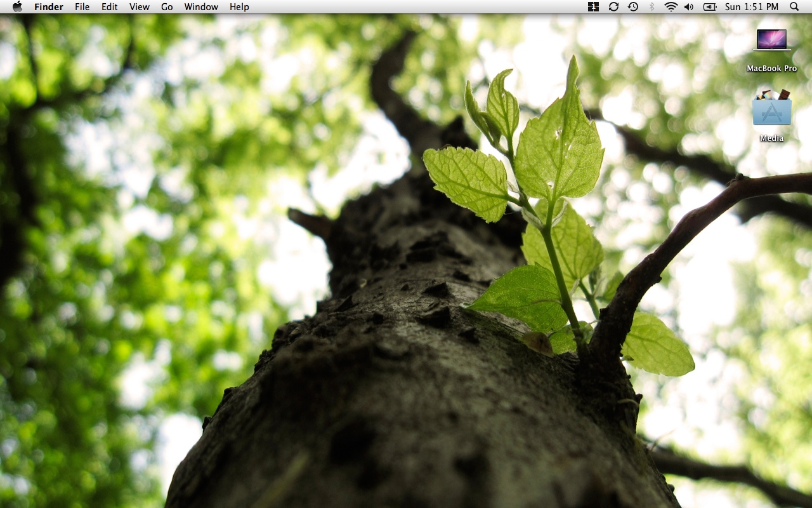Open Spotlight search magnifying glass
The width and height of the screenshot is (812, 508).
794,7
